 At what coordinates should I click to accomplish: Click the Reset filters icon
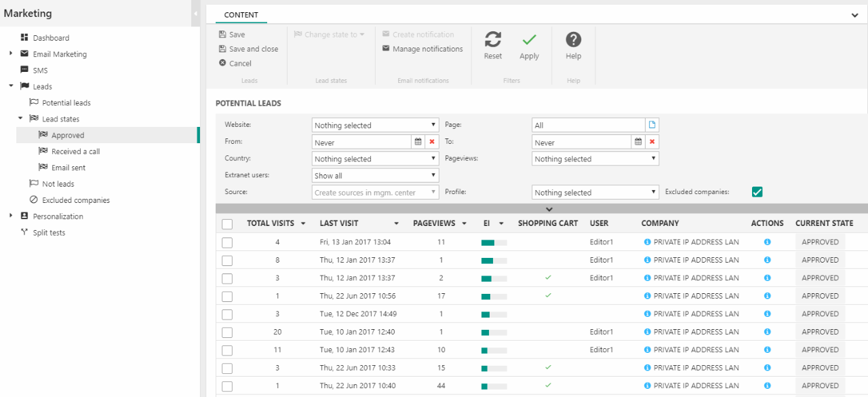point(493,40)
